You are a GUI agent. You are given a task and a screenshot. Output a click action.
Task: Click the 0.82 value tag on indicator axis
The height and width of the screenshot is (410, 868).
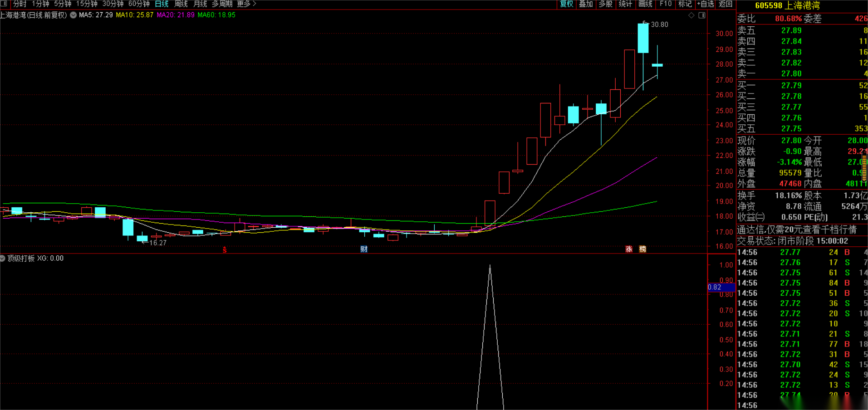point(721,287)
